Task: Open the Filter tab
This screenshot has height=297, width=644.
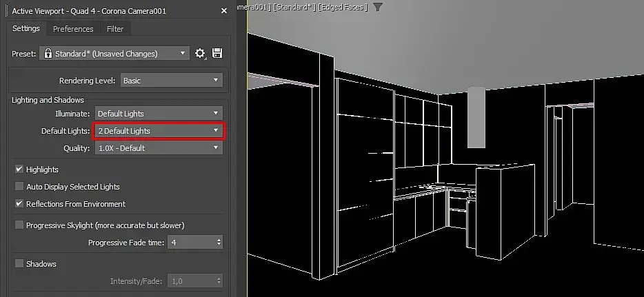Action: (115, 29)
